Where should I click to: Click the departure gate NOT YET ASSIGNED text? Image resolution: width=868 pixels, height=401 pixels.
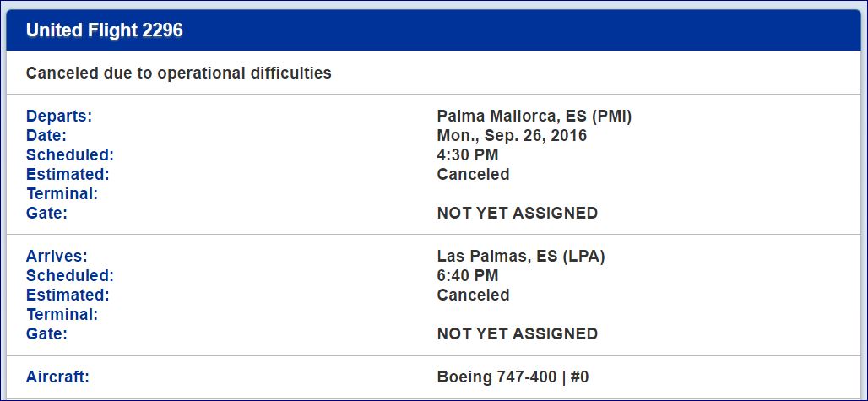click(x=517, y=214)
